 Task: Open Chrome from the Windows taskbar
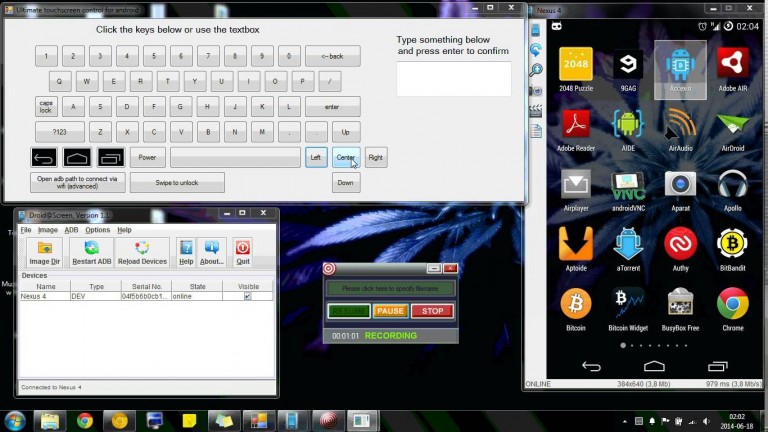(84, 420)
